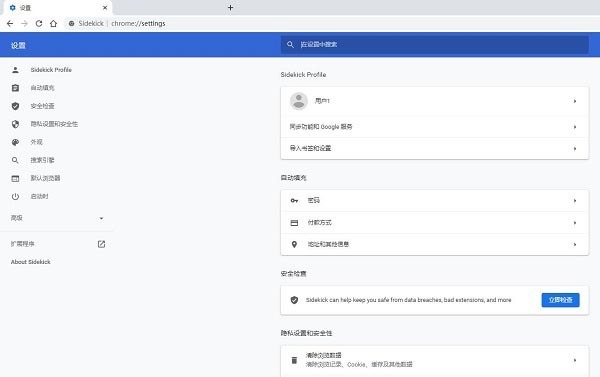The image size is (600, 377).
Task: Click the safety check shield icon in sidebar
Action: click(15, 106)
